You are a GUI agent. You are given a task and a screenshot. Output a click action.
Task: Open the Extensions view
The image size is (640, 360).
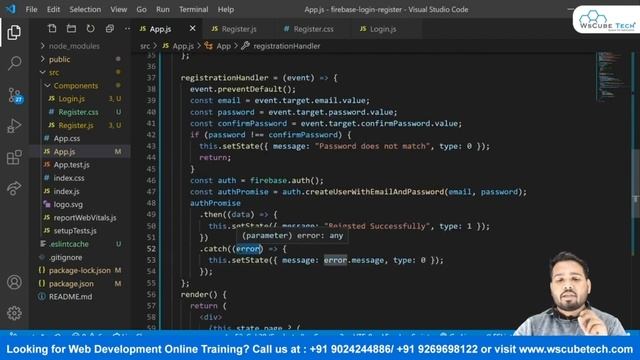14,157
